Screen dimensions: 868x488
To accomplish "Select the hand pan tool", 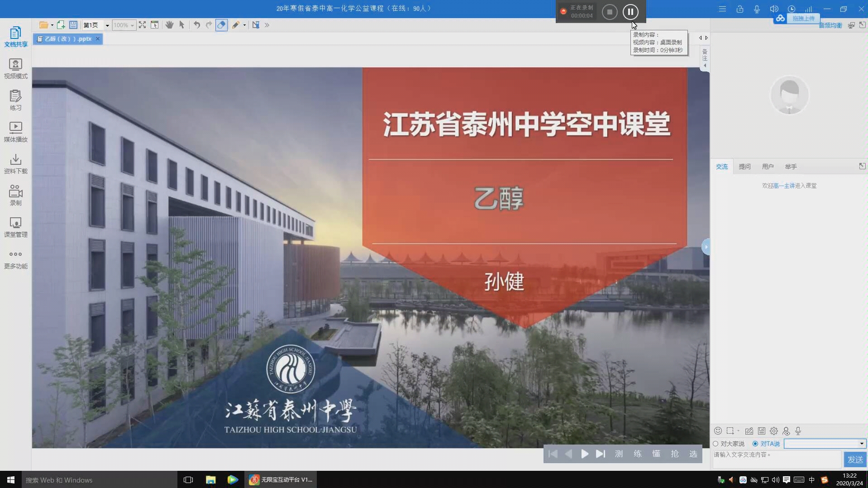I will coord(169,25).
